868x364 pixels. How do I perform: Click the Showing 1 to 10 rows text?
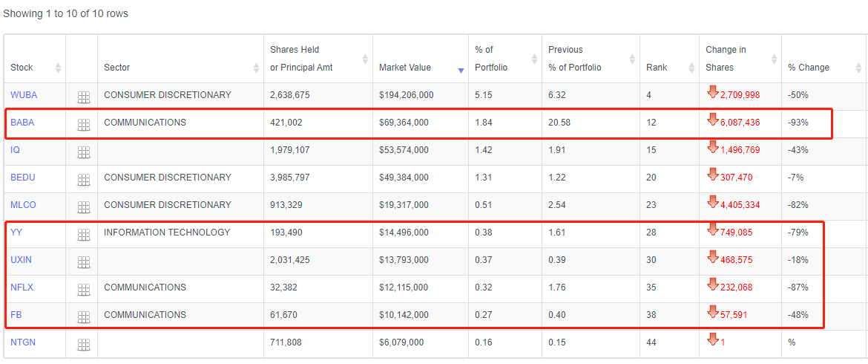point(65,14)
